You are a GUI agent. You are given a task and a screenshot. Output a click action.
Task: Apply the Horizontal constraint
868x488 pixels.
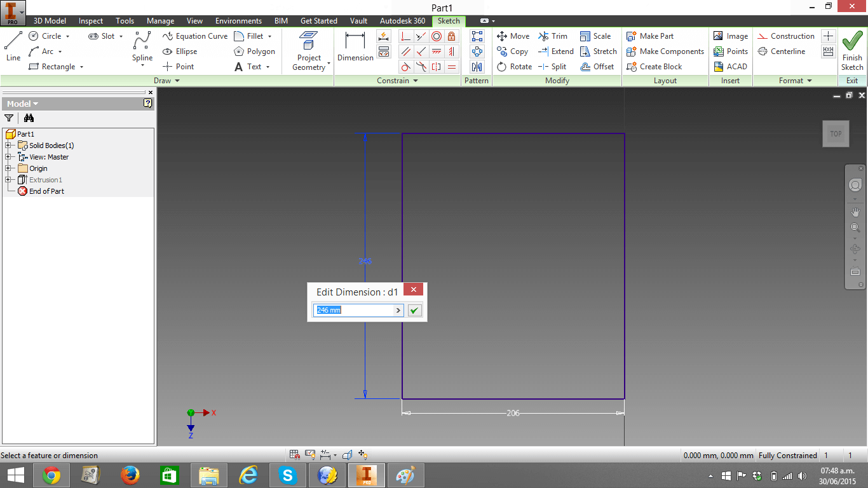pos(437,51)
